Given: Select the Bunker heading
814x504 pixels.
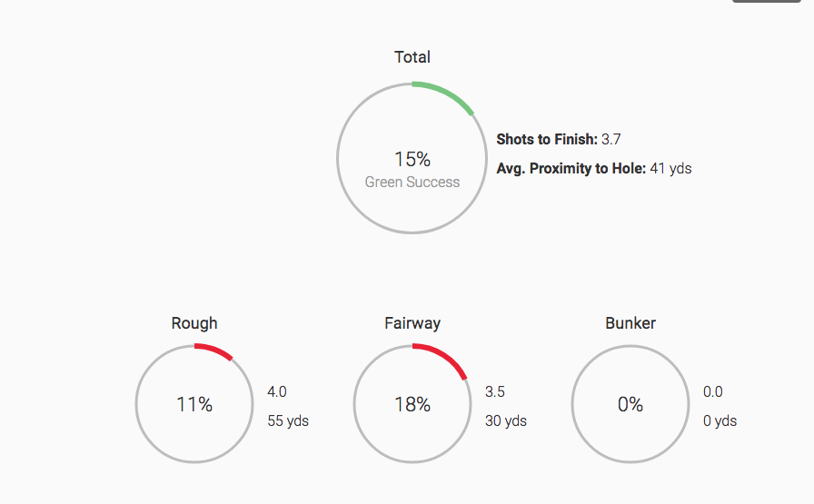Looking at the screenshot, I should [630, 323].
